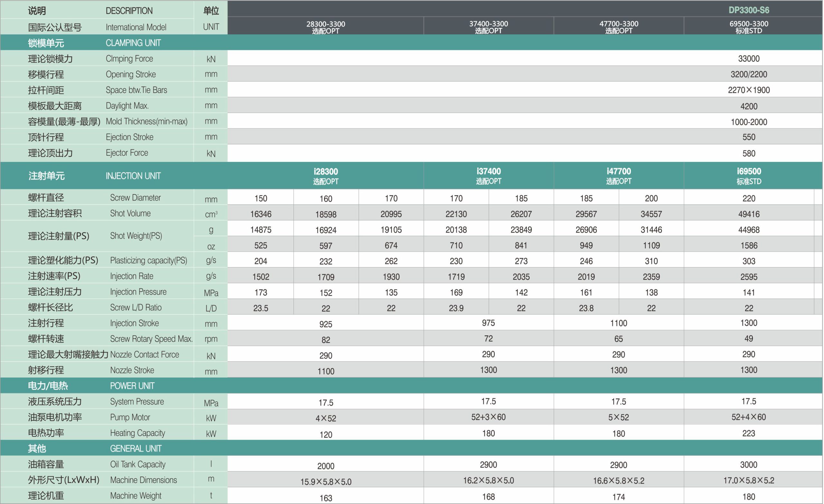Click the POWER UNIT section heading
The width and height of the screenshot is (824, 504).
pyautogui.click(x=132, y=386)
